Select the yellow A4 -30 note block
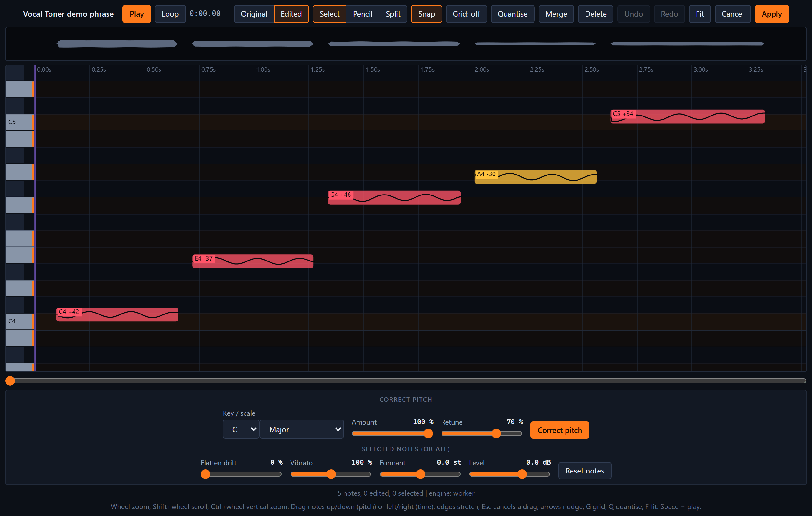The image size is (812, 516). (x=535, y=177)
